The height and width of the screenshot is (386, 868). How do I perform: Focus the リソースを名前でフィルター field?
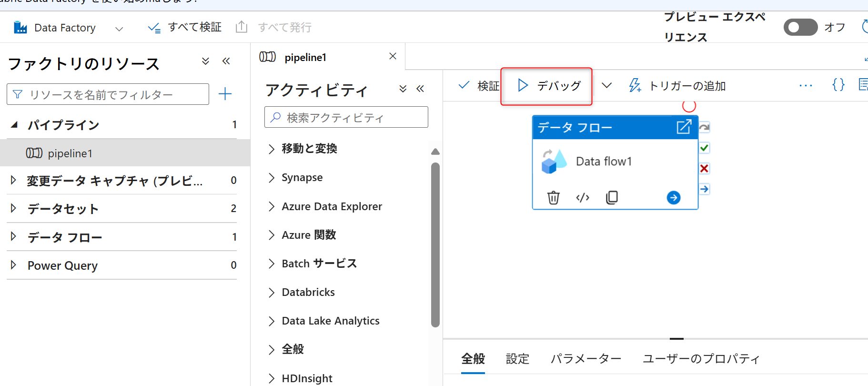pos(108,94)
